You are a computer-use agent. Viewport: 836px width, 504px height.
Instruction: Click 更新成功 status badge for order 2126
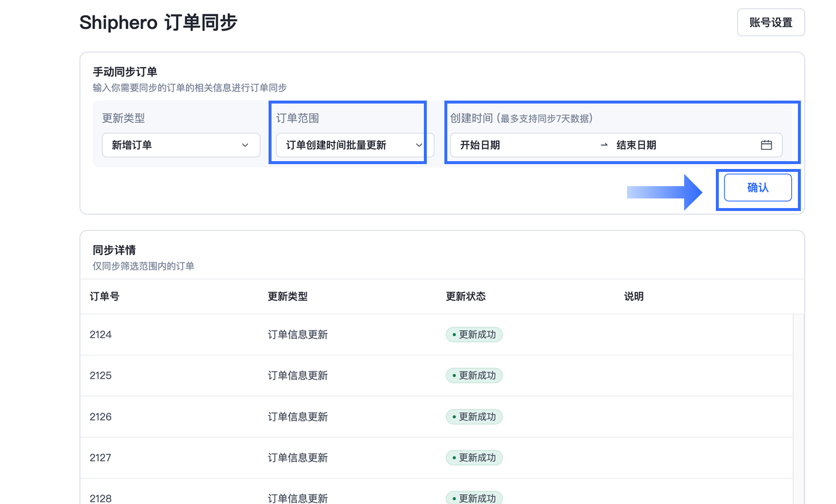point(474,417)
